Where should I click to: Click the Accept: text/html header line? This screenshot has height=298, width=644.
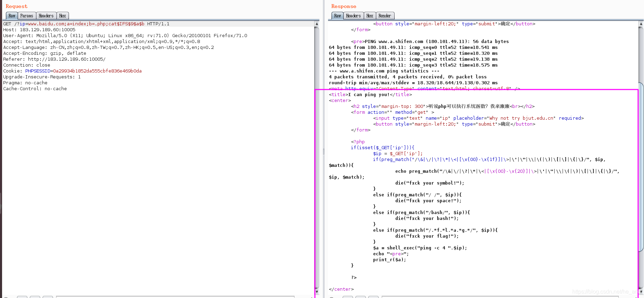(x=102, y=42)
